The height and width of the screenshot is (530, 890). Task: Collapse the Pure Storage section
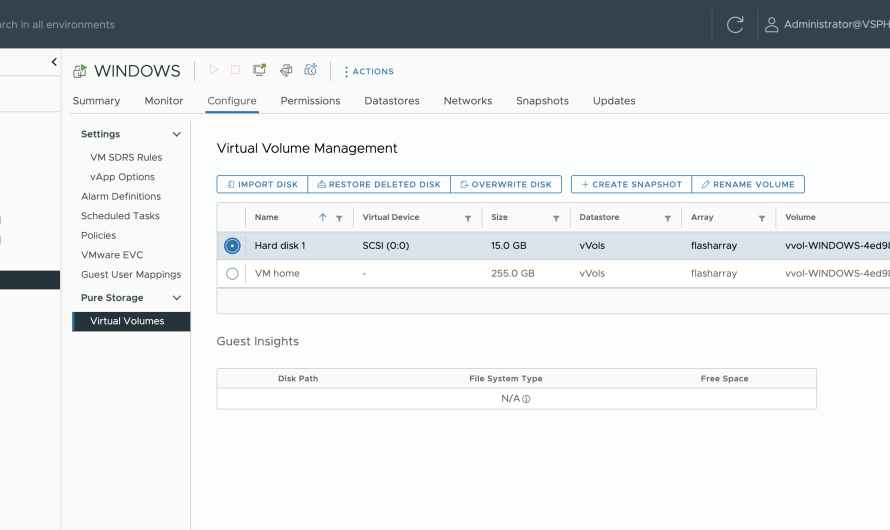(x=177, y=298)
